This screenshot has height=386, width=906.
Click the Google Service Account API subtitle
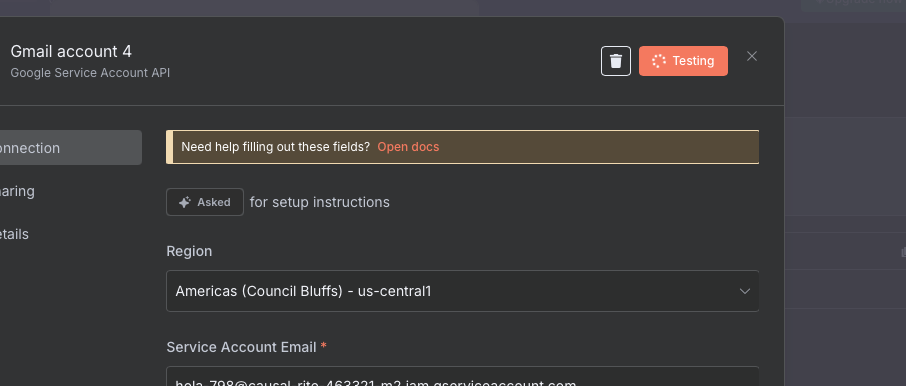click(x=90, y=73)
